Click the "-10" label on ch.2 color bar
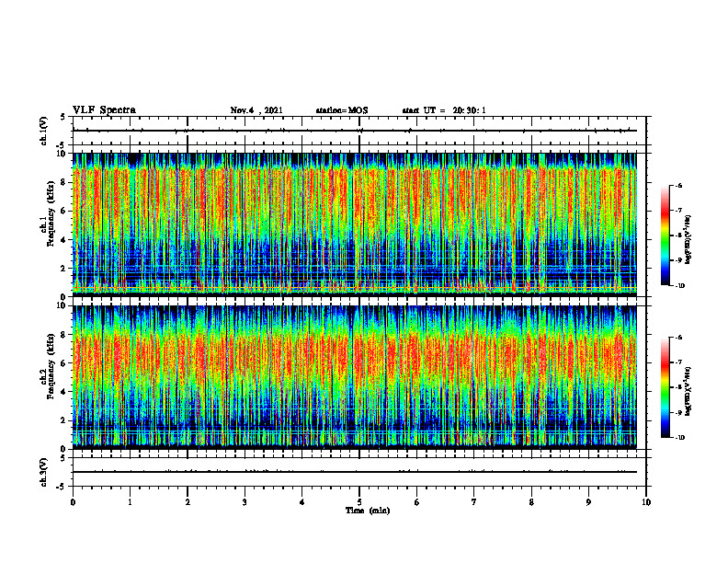The height and width of the screenshot is (563, 728). click(679, 438)
